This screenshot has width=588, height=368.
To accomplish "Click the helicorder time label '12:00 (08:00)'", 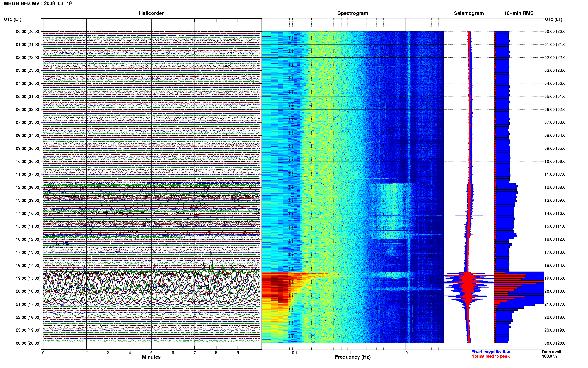I will 28,187.
